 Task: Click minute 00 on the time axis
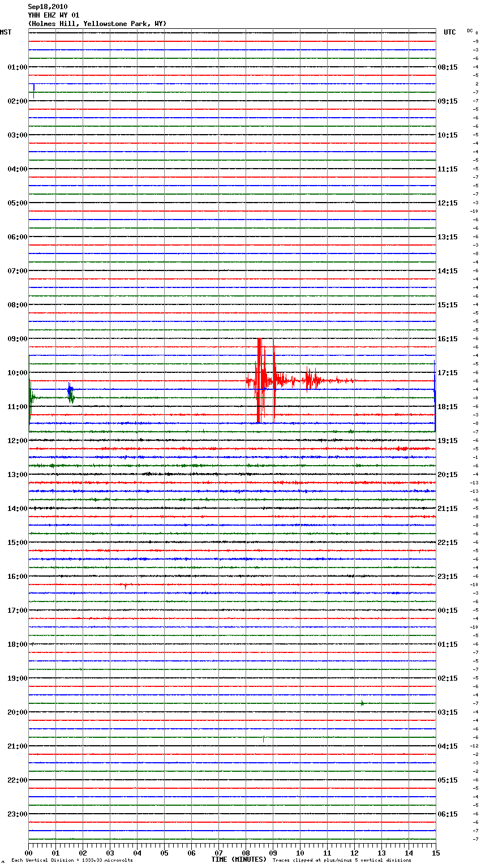point(28,853)
